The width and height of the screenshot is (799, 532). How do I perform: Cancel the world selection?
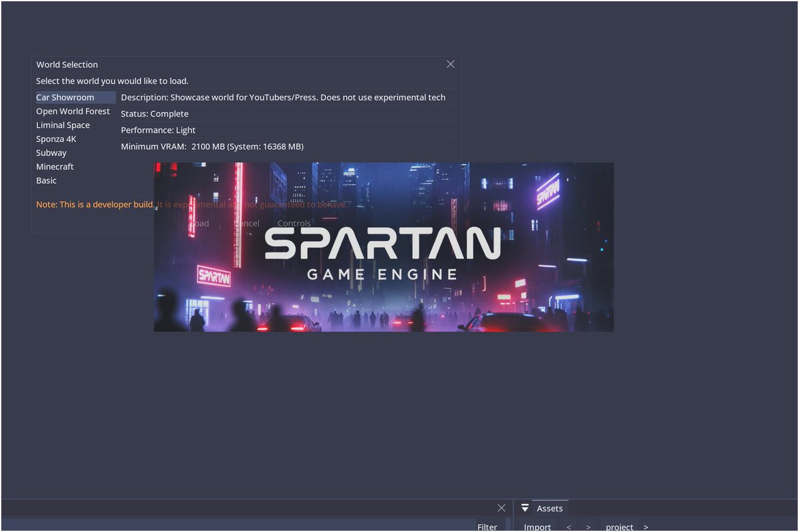point(246,223)
